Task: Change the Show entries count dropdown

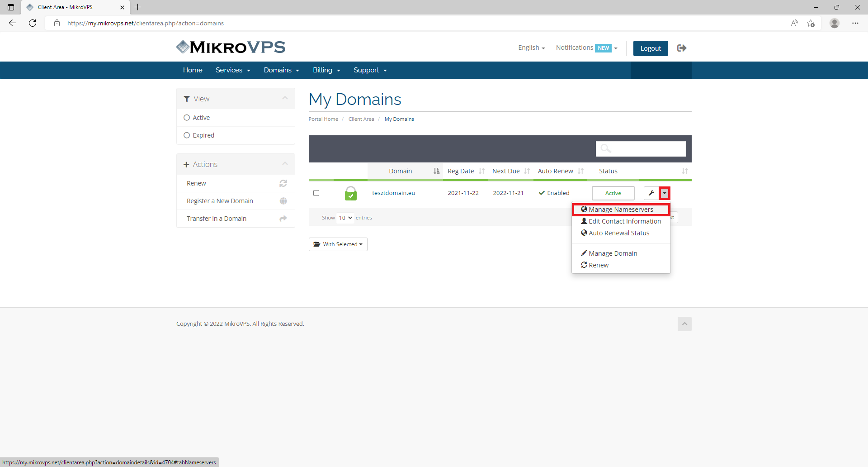Action: 345,218
